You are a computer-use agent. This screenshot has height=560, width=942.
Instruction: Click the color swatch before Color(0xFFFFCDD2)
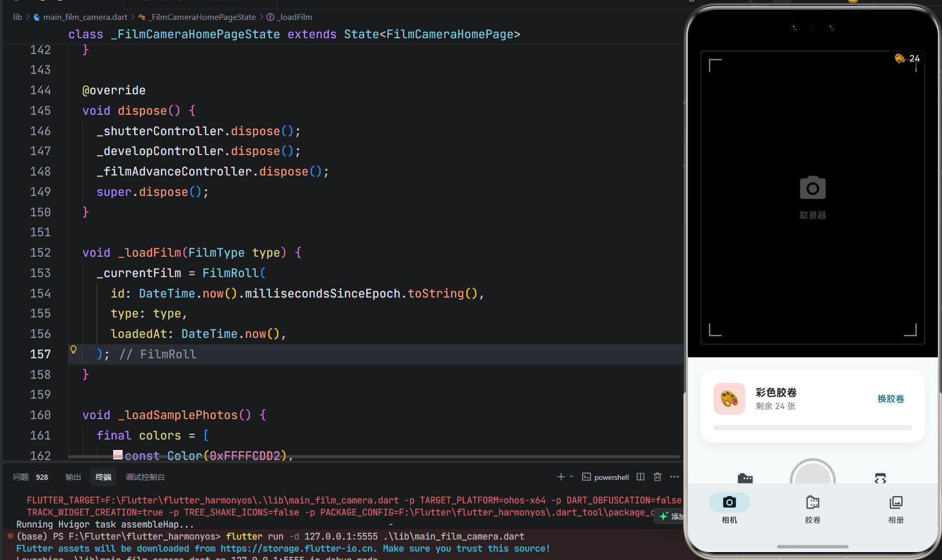click(x=118, y=455)
